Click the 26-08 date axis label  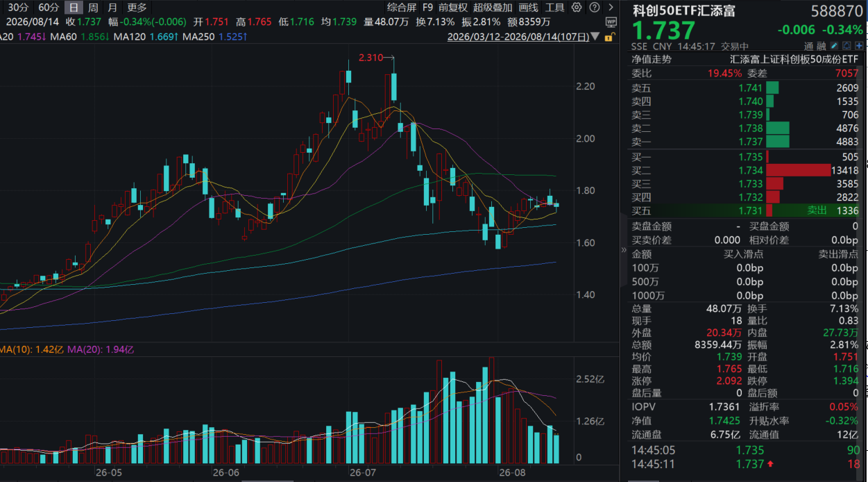[512, 472]
